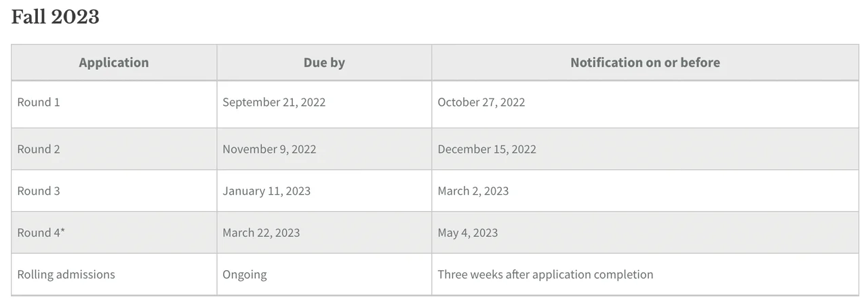Click the May 4, 2023 notification date
Screen dimensions: 868x302
468,233
